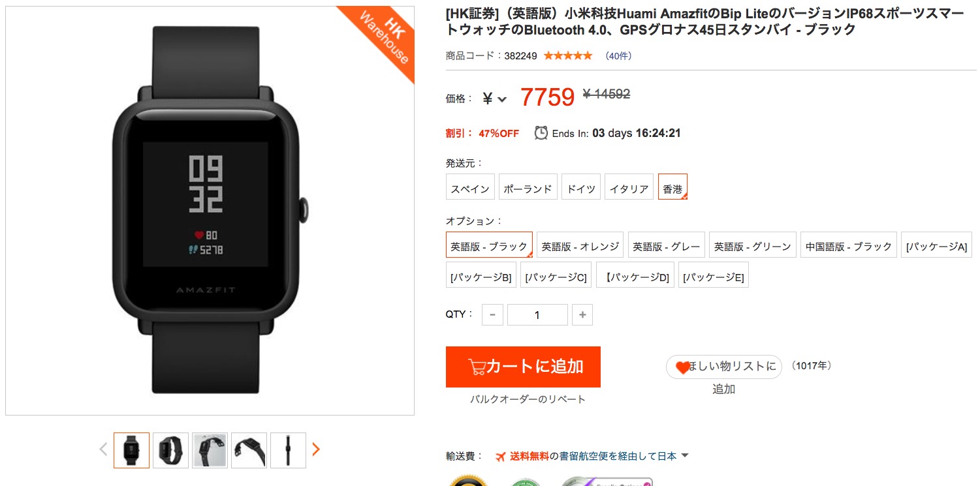Image resolution: width=980 pixels, height=486 pixels.
Task: Select 香港 shipping origin
Action: tap(672, 187)
